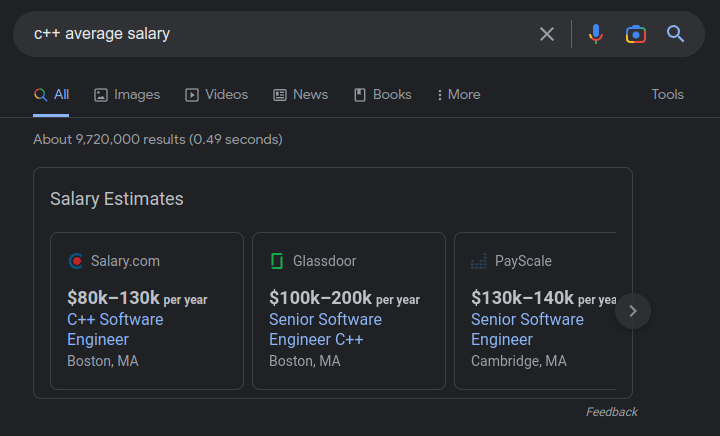Clear the search box with the X icon

click(546, 34)
